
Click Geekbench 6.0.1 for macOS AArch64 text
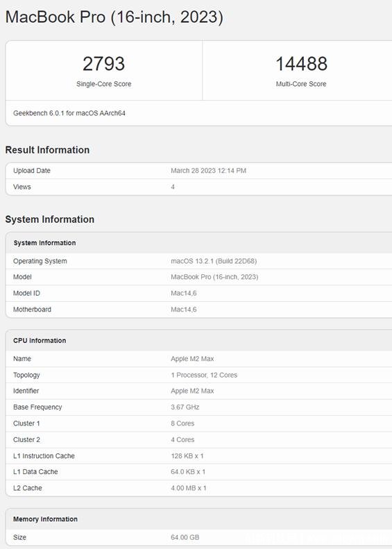click(x=69, y=113)
